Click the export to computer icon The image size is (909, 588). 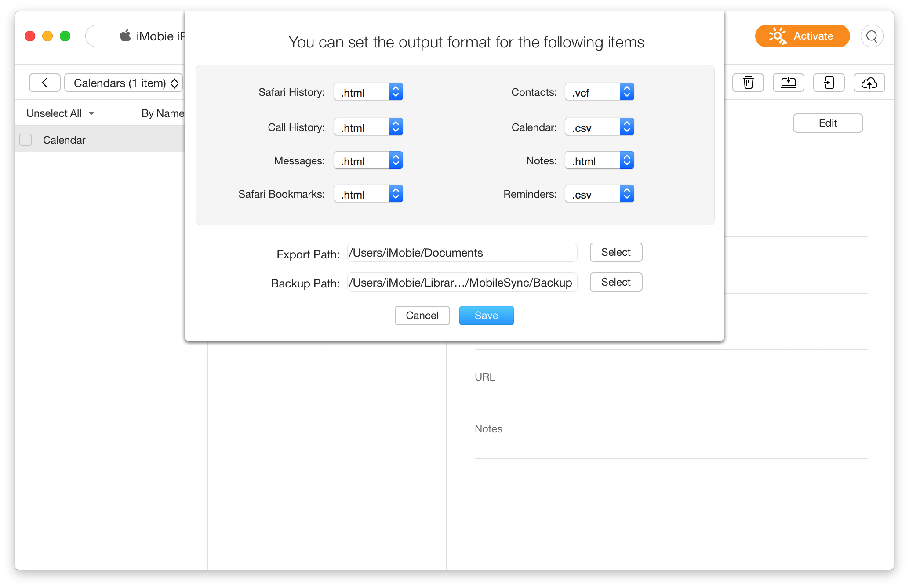click(x=789, y=83)
